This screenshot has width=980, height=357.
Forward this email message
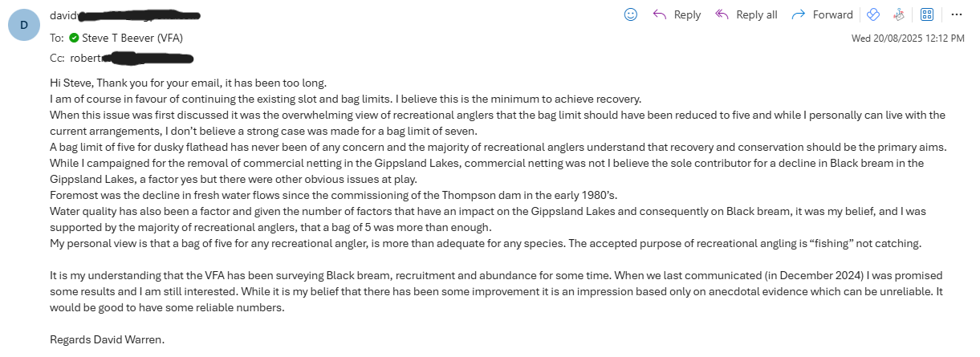tap(823, 14)
